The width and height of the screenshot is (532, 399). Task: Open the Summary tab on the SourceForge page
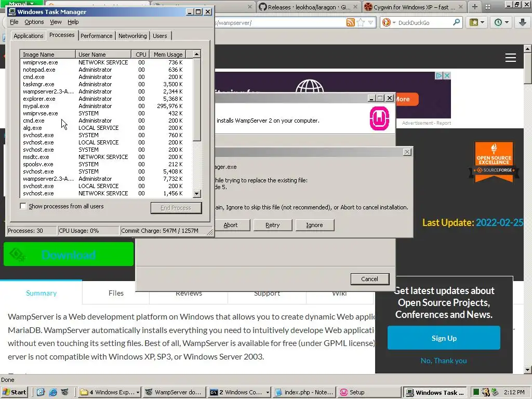pos(42,293)
